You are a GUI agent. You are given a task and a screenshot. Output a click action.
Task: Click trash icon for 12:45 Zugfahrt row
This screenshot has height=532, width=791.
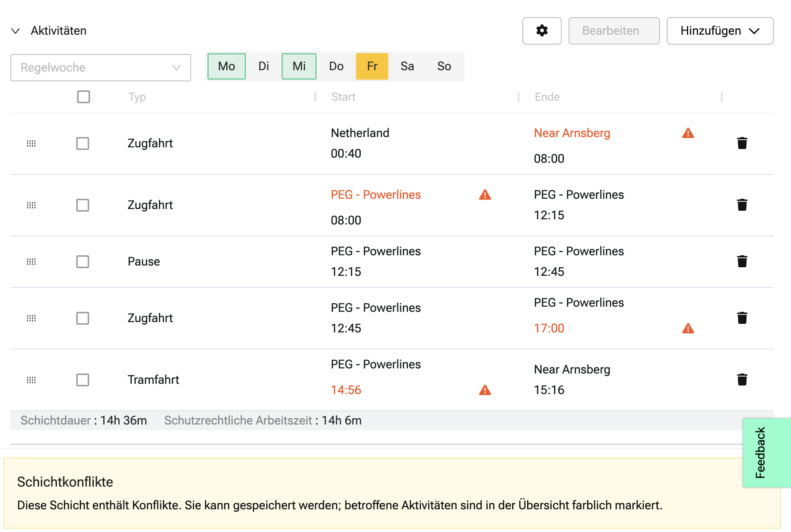click(742, 318)
